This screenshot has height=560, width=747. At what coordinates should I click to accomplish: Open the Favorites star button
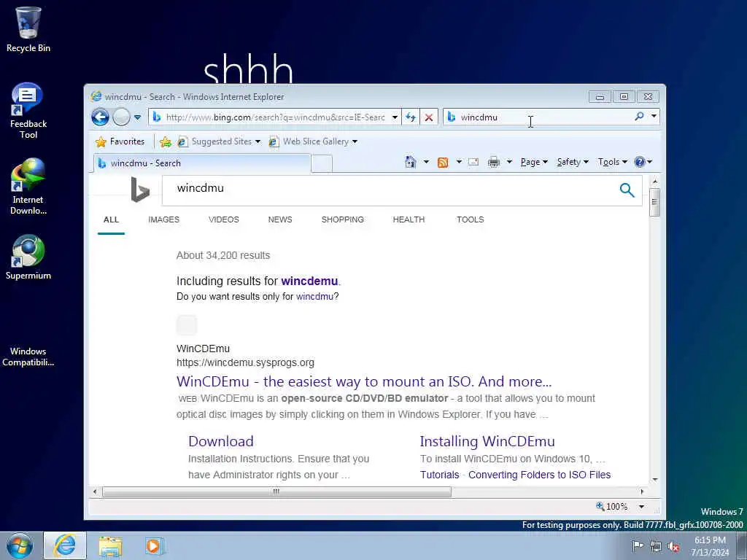pos(120,141)
